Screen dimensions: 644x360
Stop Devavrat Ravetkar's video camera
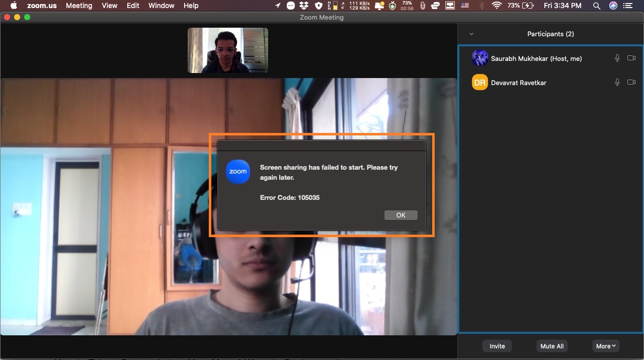pyautogui.click(x=631, y=82)
